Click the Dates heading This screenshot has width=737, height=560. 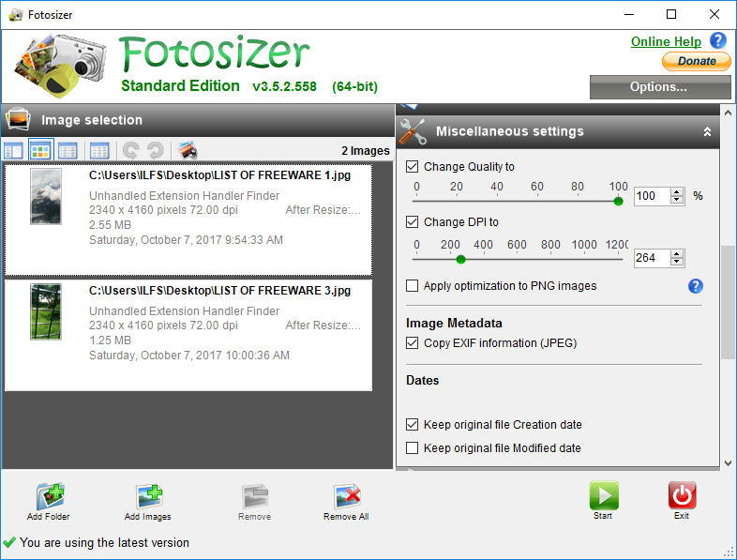423,380
